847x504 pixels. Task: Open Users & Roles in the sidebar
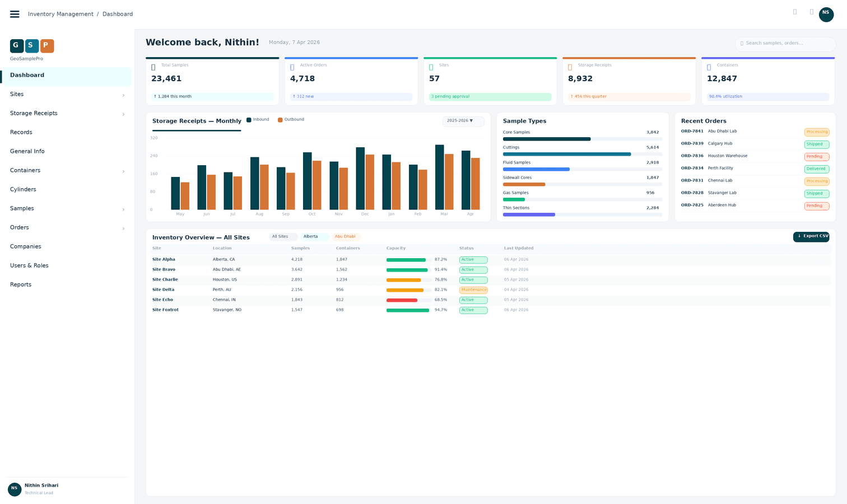pyautogui.click(x=29, y=265)
